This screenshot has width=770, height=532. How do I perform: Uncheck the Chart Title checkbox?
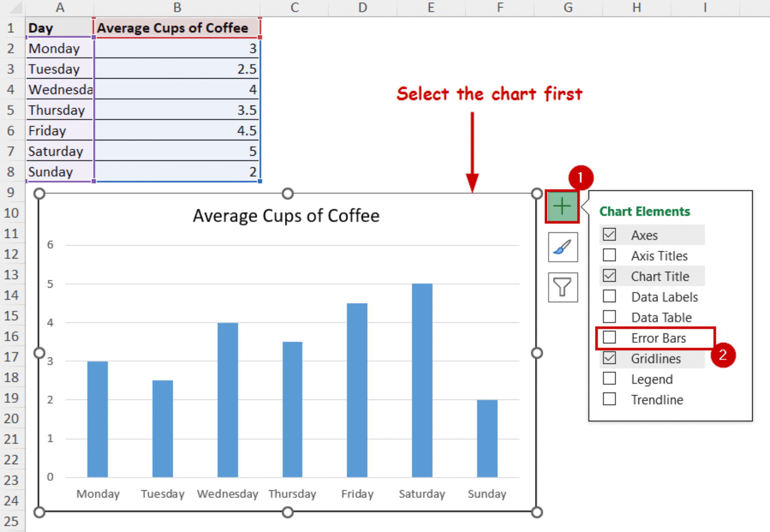point(609,276)
